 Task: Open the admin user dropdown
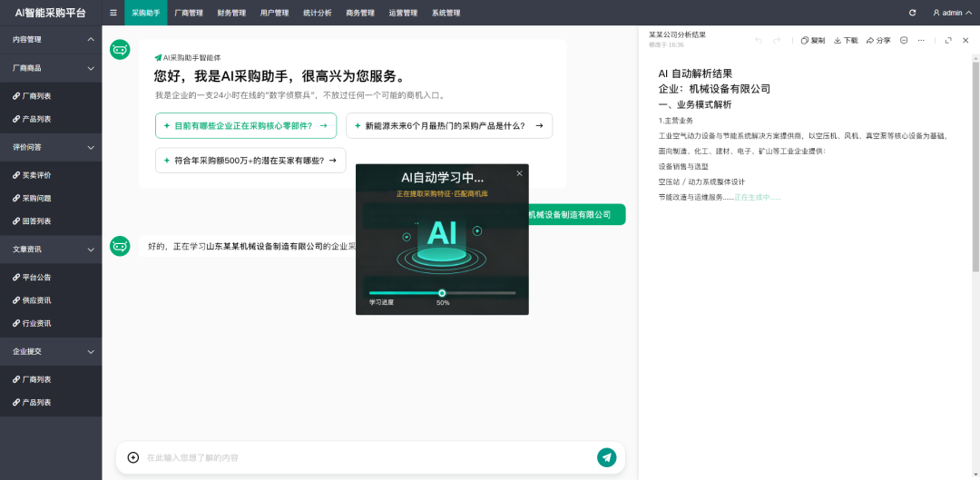pos(952,13)
